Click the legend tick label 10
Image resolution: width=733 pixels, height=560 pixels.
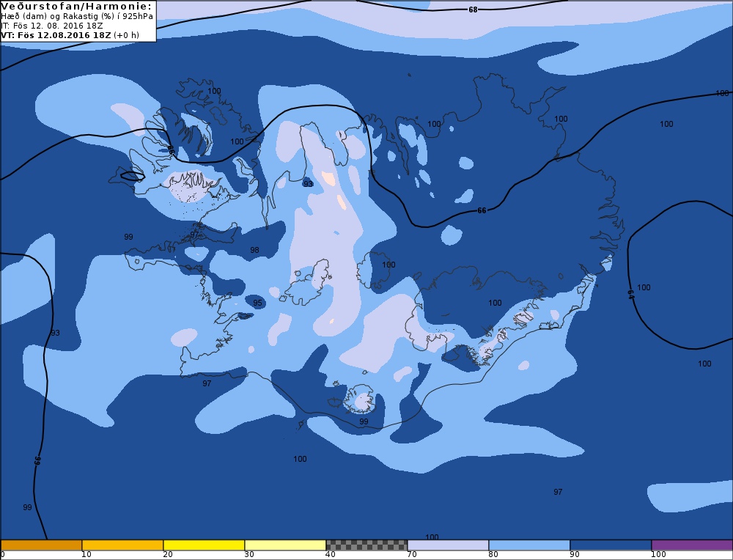tap(86, 554)
